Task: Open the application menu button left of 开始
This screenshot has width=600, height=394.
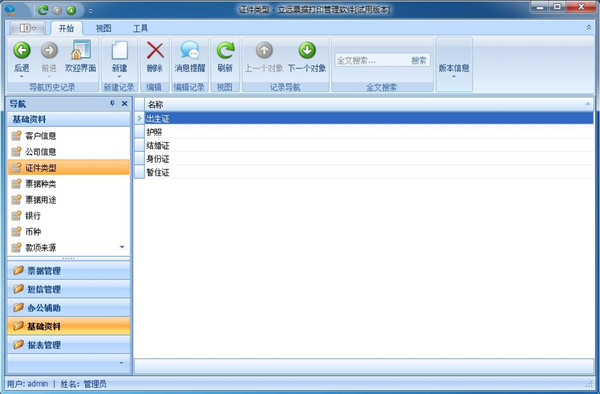Action: click(28, 28)
